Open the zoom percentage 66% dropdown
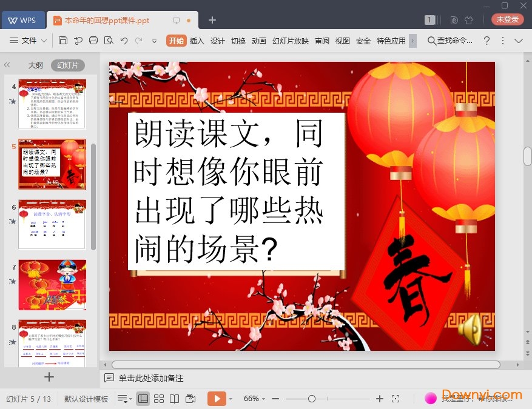This screenshot has height=409, width=532. tap(255, 399)
